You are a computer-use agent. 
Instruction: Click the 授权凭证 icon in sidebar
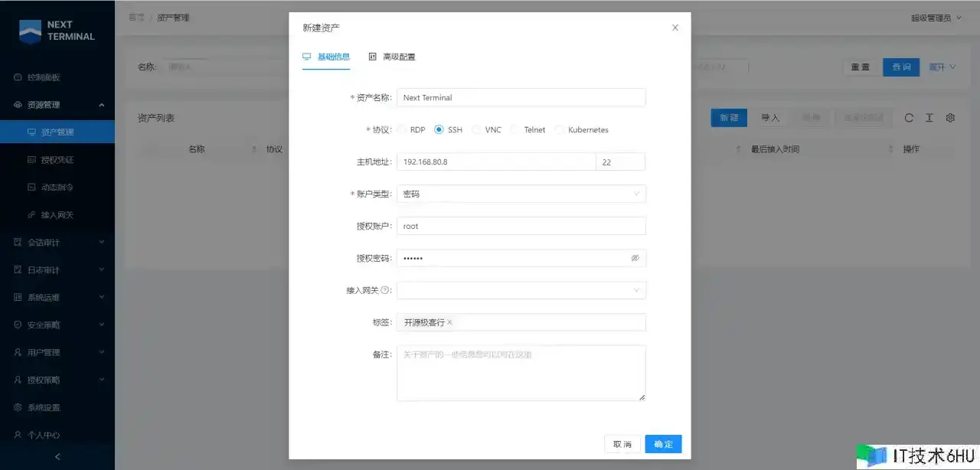pos(31,160)
